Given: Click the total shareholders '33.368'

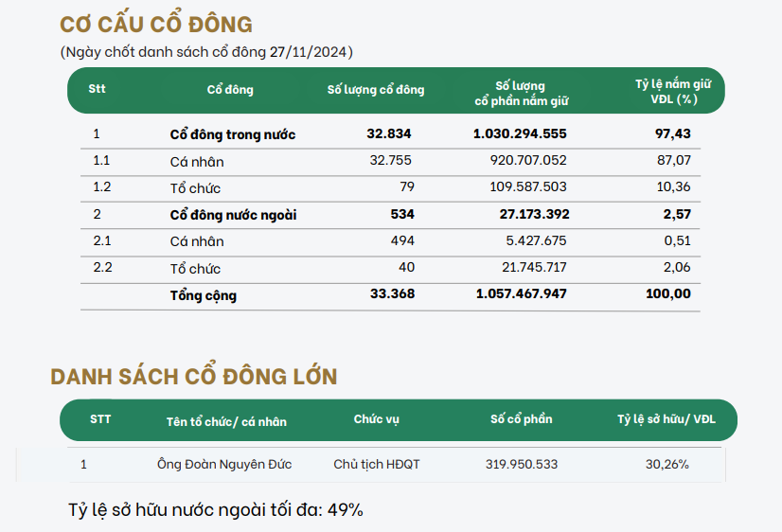Looking at the screenshot, I should [393, 293].
